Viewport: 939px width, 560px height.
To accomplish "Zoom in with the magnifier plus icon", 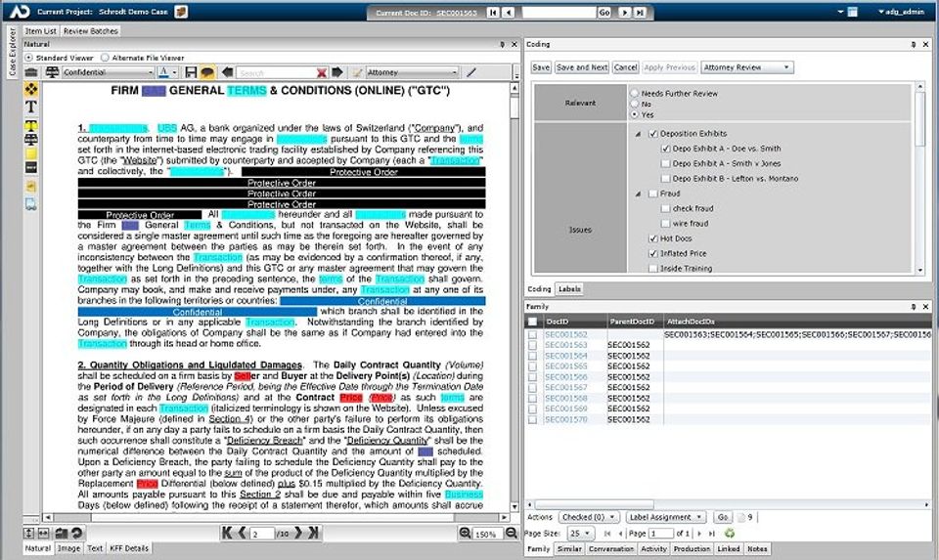I will (465, 533).
